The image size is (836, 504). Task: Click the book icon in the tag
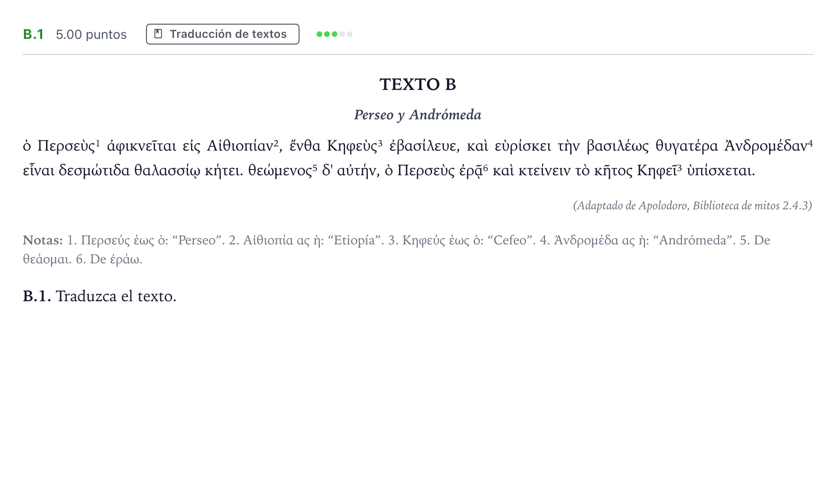tap(159, 34)
